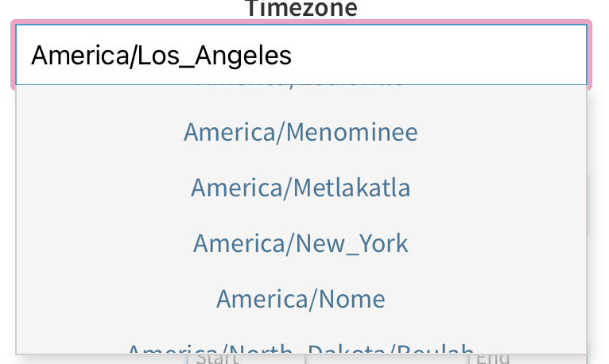Image resolution: width=609 pixels, height=364 pixels.
Task: Click the Timezone input field
Action: tap(301, 55)
